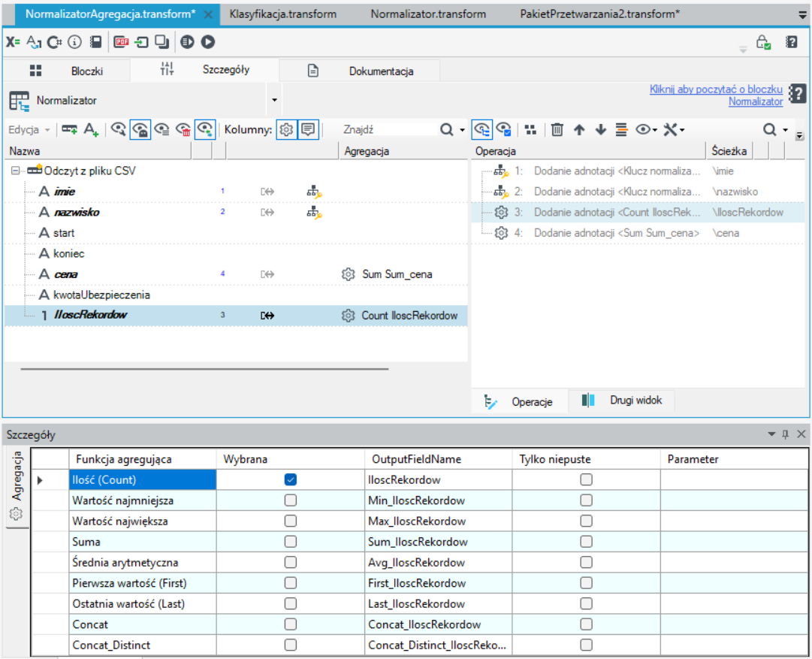This screenshot has height=659, width=812.
Task: Switch to Normalizator.transform tab
Action: click(428, 14)
